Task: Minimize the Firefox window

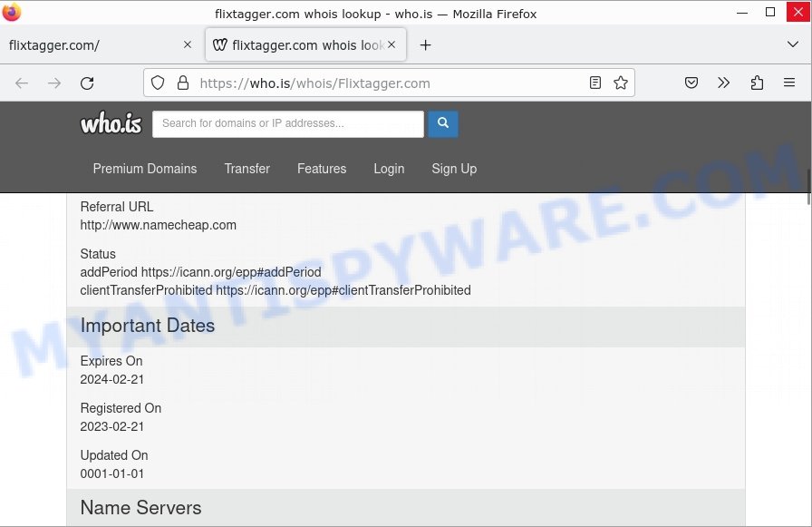Action: click(x=742, y=12)
